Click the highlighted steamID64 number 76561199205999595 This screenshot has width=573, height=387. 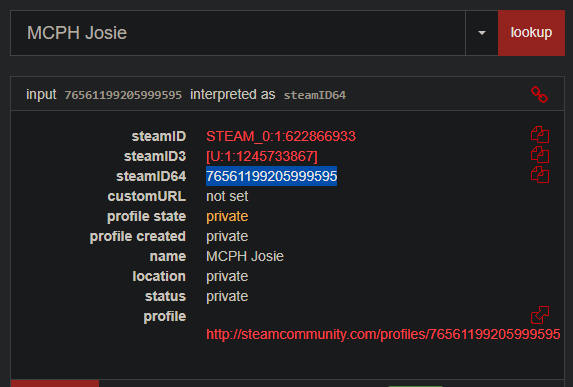click(x=271, y=176)
